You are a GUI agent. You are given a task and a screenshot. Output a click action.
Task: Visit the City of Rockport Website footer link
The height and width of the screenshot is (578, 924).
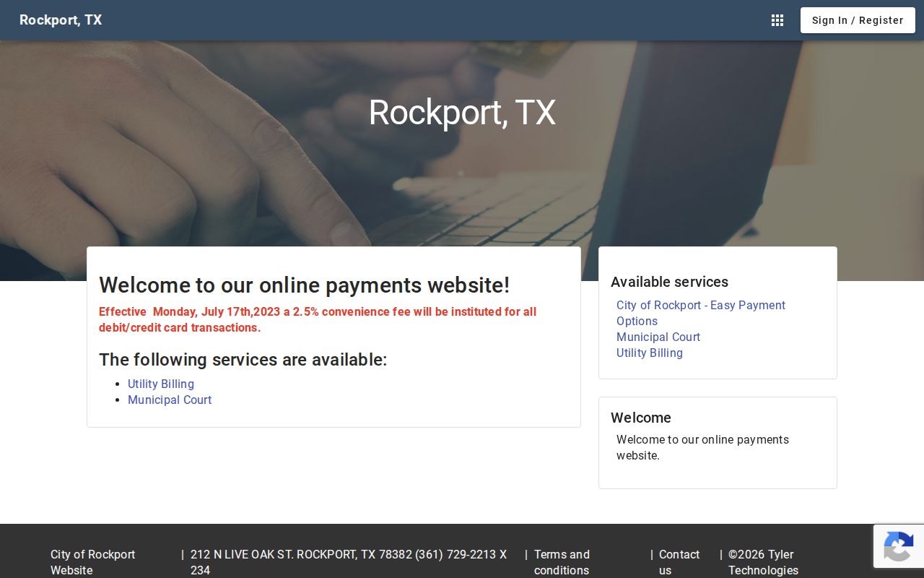click(93, 562)
